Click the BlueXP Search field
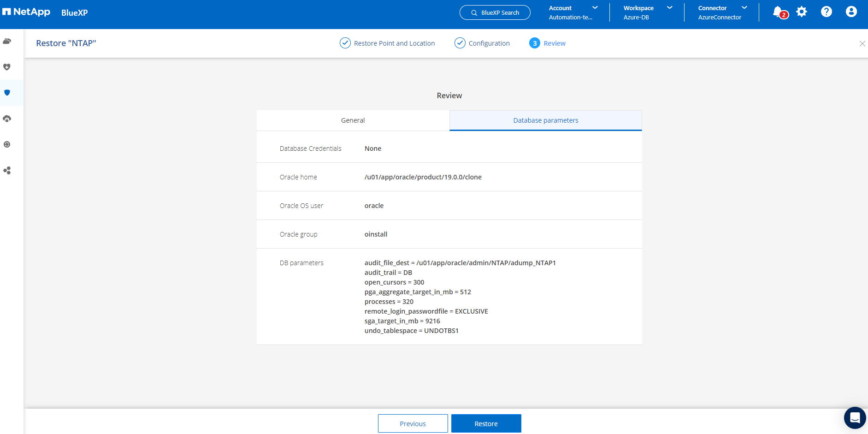This screenshot has height=434, width=868. 495,12
